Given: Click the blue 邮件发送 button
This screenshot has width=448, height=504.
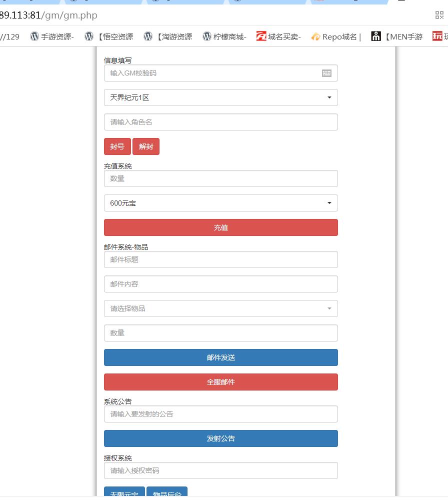Looking at the screenshot, I should [x=220, y=357].
